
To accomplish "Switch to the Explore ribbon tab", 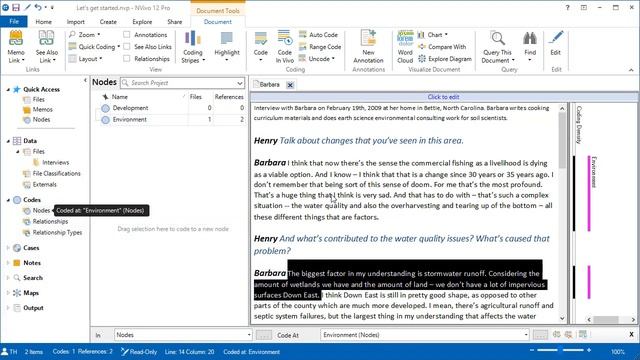I will (x=142, y=22).
